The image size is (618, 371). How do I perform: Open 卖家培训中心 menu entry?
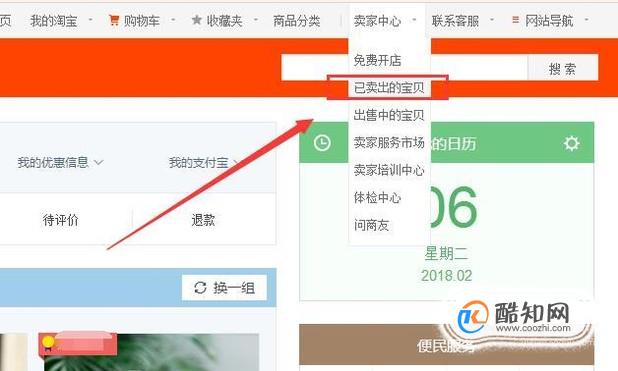click(x=389, y=170)
